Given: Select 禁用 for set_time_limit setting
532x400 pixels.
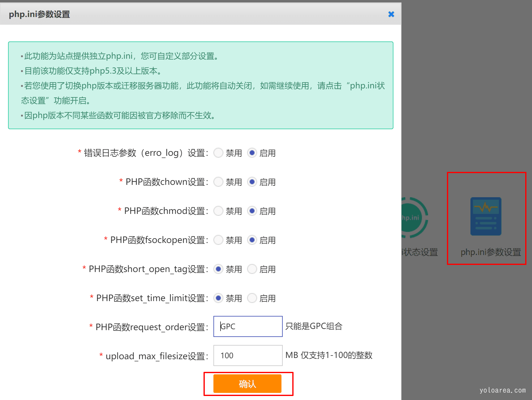Looking at the screenshot, I should click(x=218, y=298).
